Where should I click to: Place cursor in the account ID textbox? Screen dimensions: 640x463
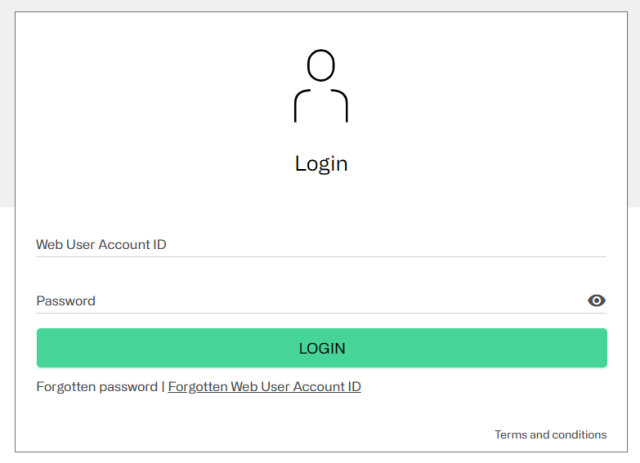click(321, 244)
